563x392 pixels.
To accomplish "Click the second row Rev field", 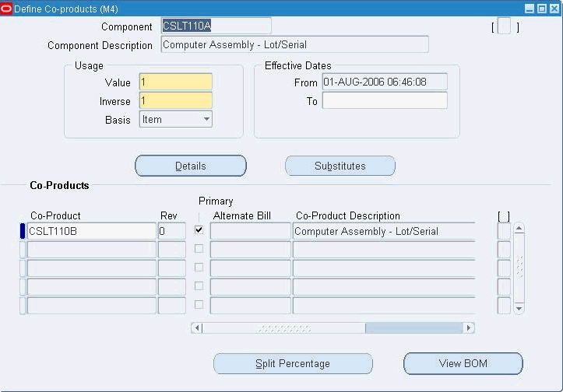I will point(172,250).
